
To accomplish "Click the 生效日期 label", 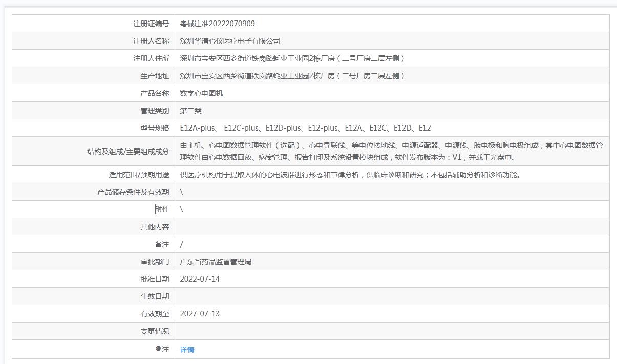I will pos(155,296).
